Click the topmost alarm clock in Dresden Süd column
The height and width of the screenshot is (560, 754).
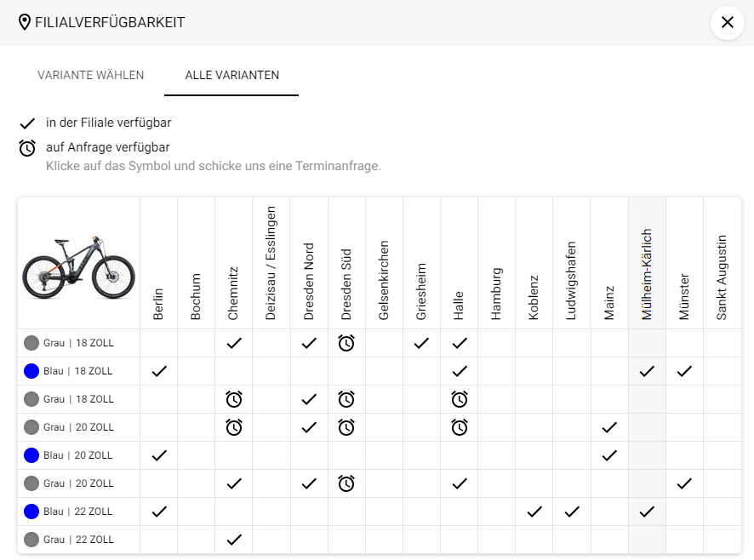(x=346, y=343)
